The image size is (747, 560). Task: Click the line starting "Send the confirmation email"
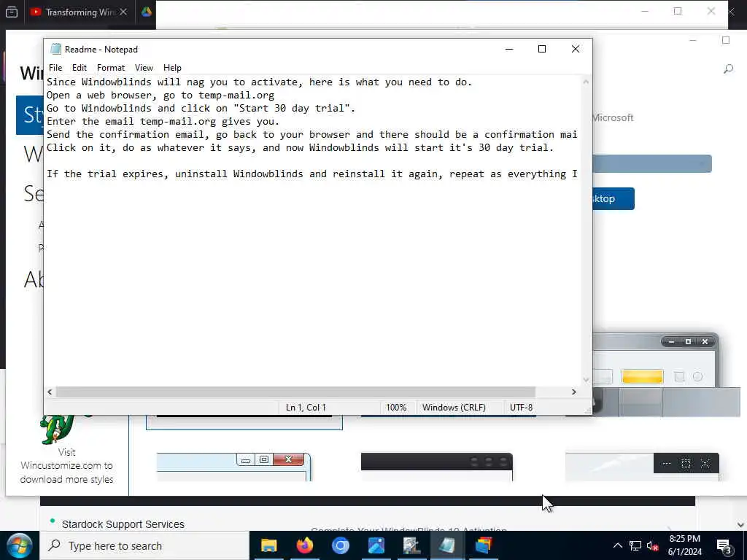coord(312,134)
